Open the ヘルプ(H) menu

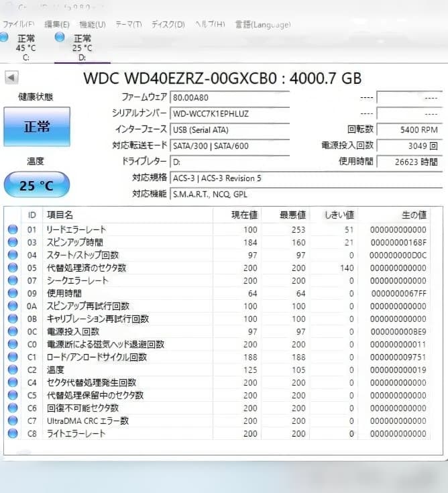(210, 25)
